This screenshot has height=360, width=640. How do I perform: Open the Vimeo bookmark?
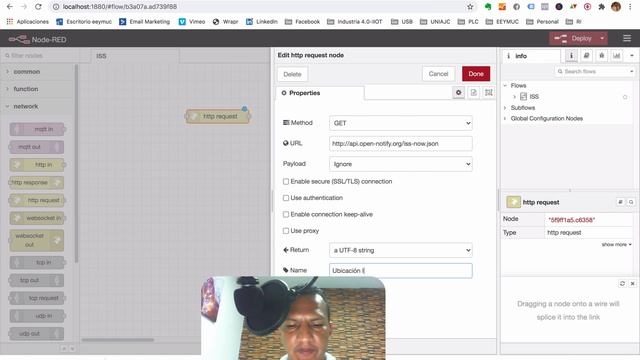[192, 22]
